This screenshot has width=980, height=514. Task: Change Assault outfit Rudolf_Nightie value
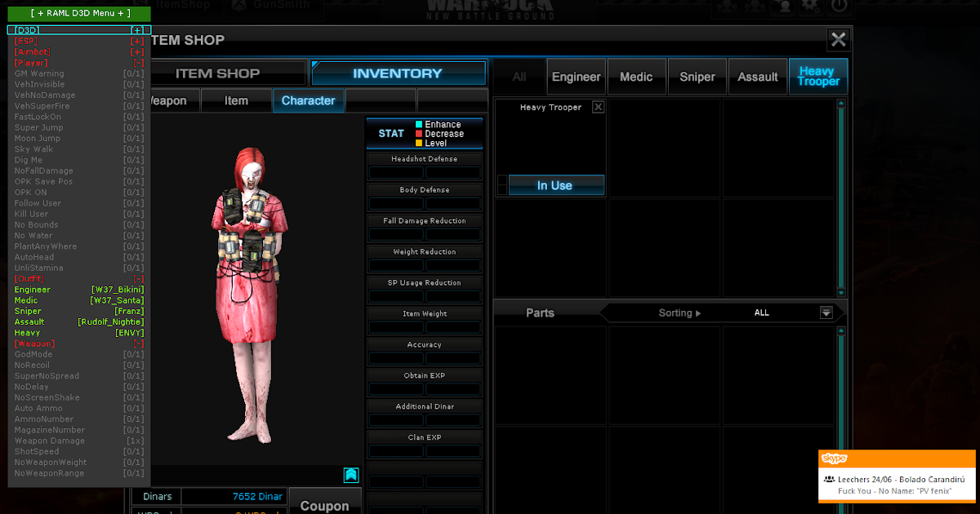click(111, 321)
